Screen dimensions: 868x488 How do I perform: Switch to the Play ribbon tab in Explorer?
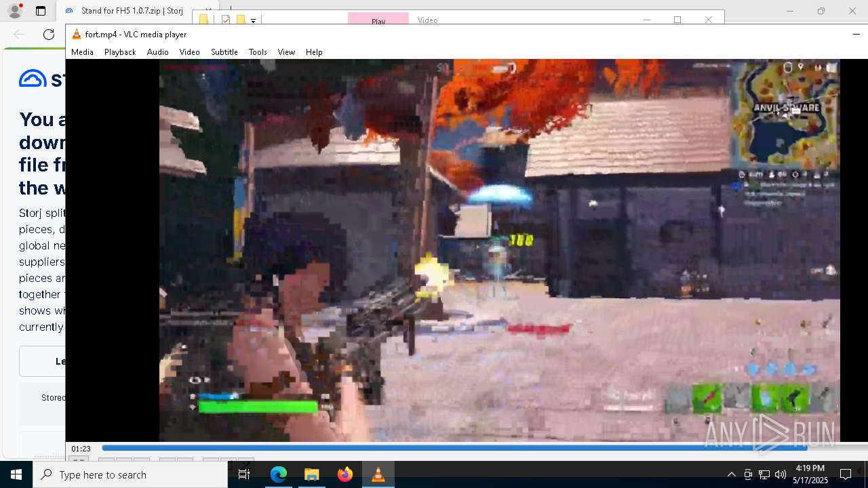point(378,20)
